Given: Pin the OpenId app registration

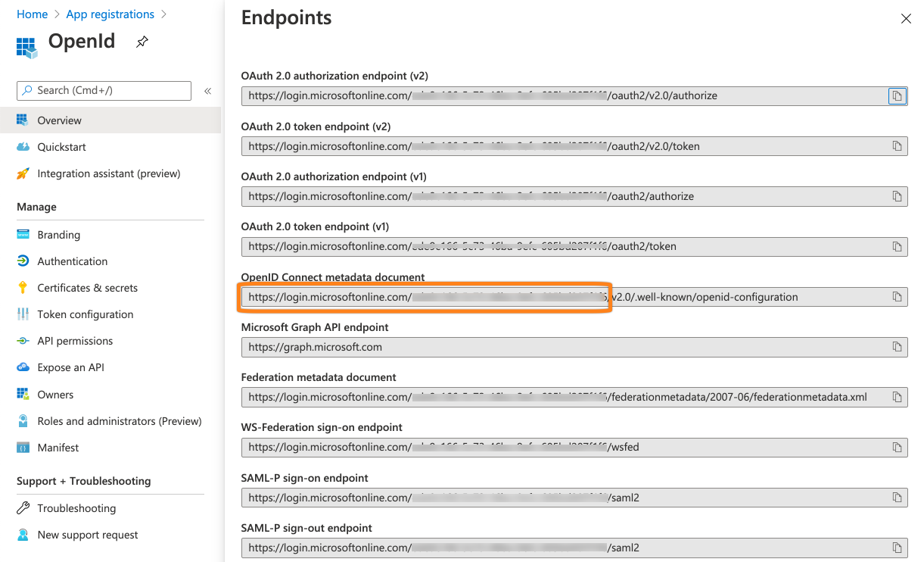Looking at the screenshot, I should pyautogui.click(x=142, y=42).
